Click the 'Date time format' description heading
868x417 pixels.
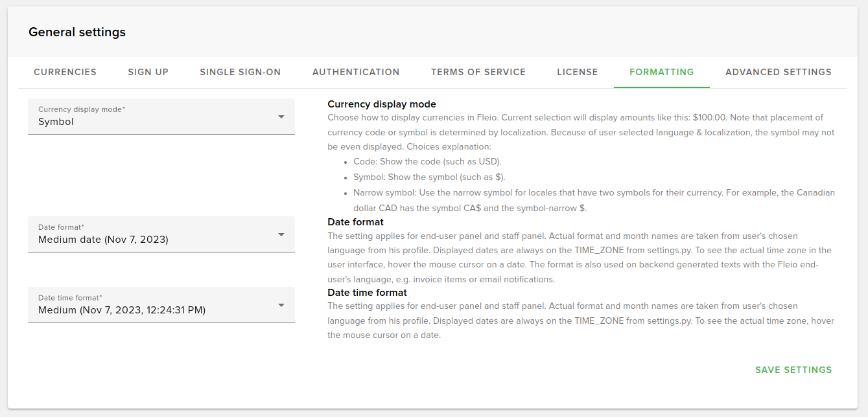pyautogui.click(x=367, y=292)
